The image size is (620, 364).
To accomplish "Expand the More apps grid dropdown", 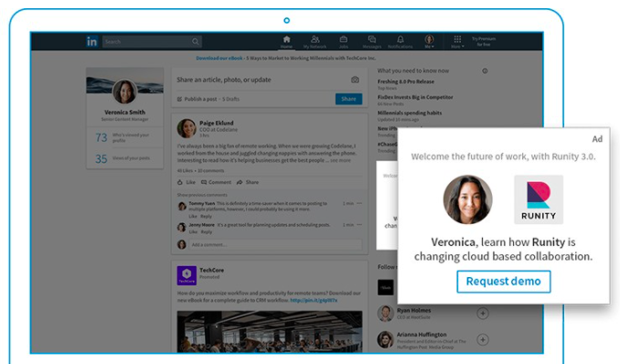I will coord(457,41).
